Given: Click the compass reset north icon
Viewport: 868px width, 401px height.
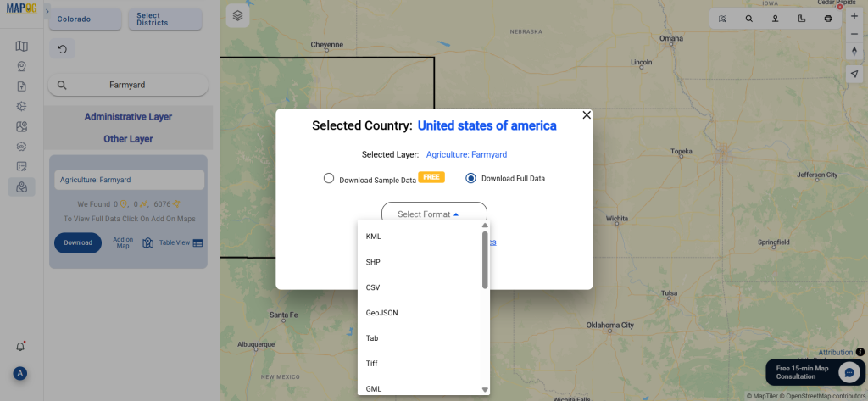Looking at the screenshot, I should coord(854,51).
